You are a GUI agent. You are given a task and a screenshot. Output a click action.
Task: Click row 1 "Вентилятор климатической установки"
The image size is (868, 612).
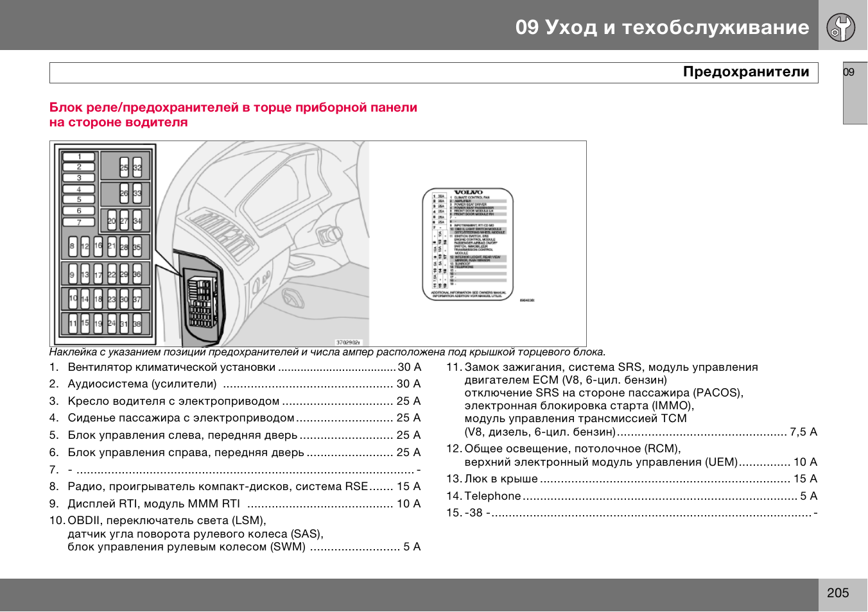pyautogui.click(x=235, y=368)
